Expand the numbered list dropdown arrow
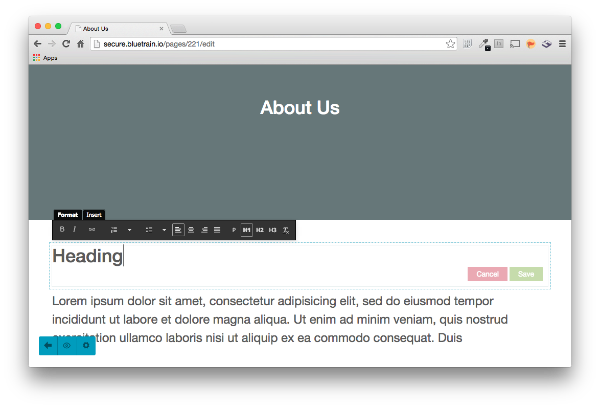 click(x=129, y=230)
